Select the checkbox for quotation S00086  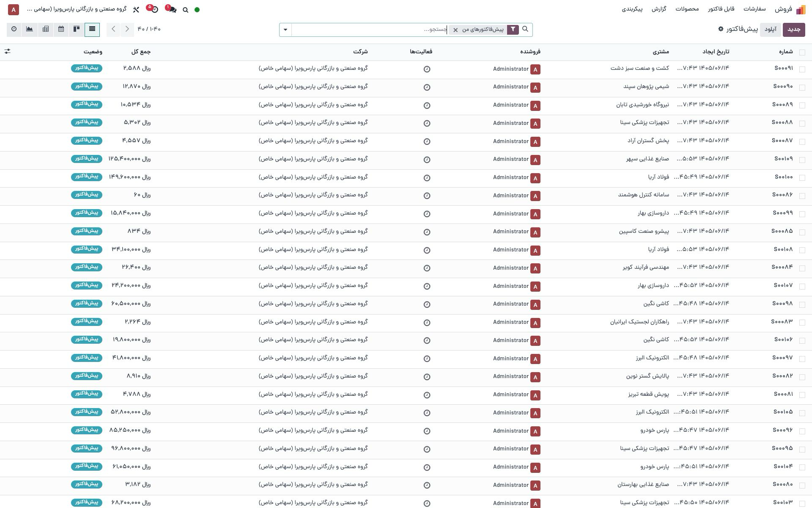[x=802, y=196]
